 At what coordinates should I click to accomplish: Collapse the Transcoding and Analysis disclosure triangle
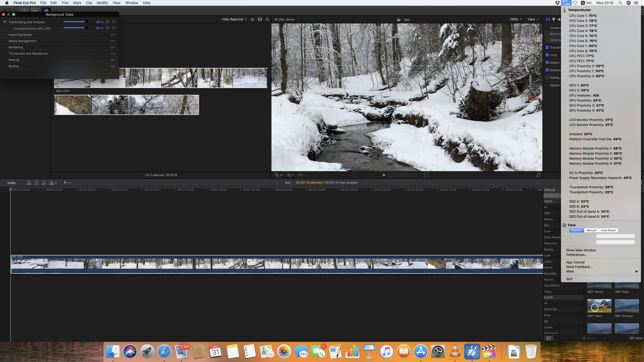tap(5, 22)
